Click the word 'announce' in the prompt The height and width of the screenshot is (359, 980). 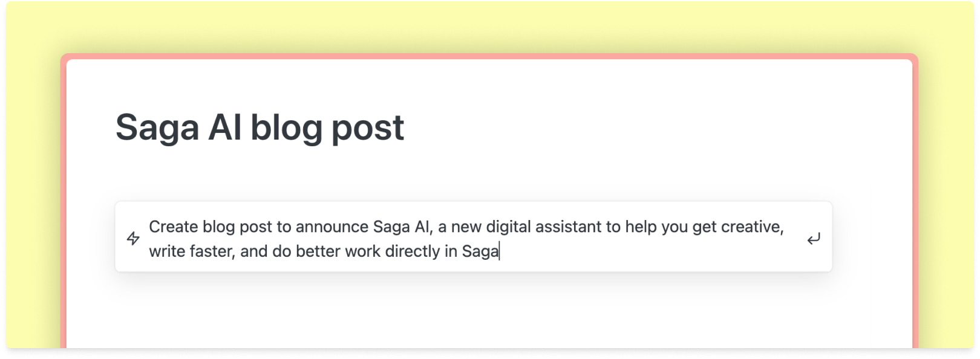pos(332,227)
